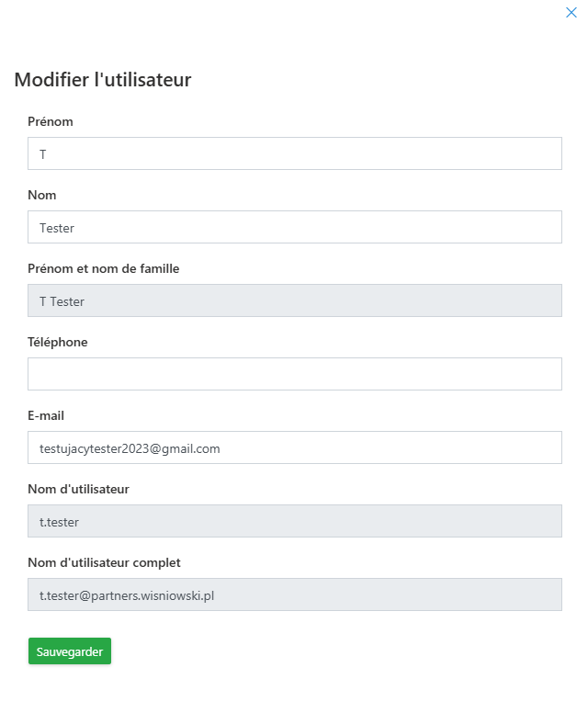Click the 'E-mail' label

point(46,415)
